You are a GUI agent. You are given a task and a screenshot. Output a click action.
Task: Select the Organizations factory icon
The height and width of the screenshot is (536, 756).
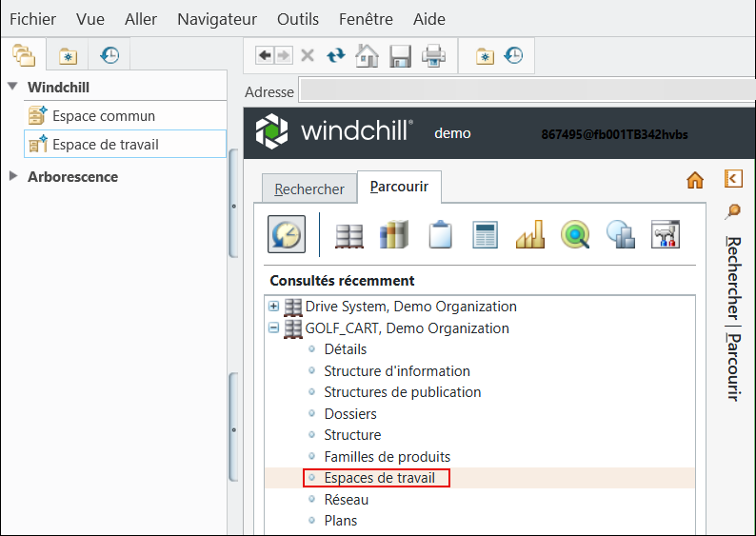(x=530, y=234)
